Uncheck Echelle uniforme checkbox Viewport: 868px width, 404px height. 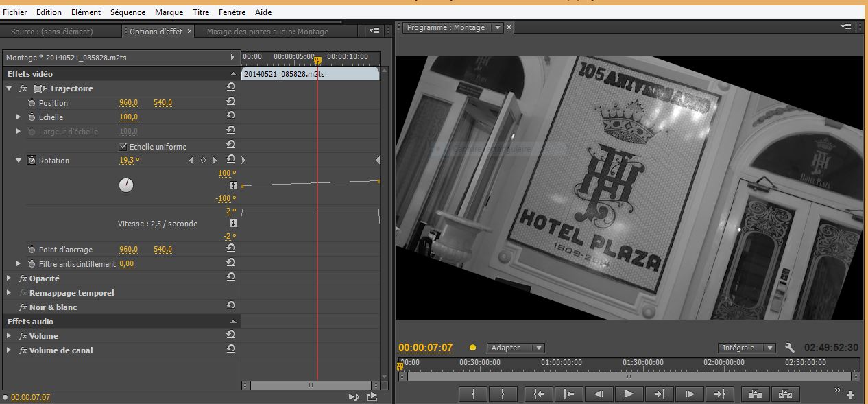[x=123, y=146]
